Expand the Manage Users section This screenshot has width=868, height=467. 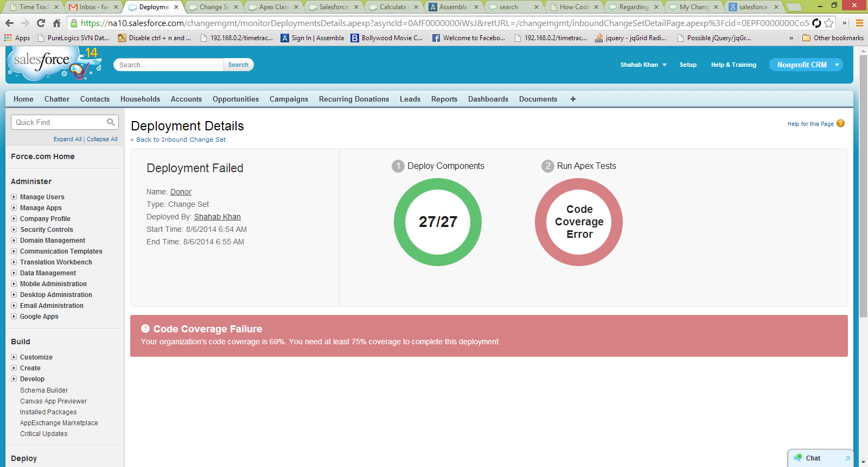[14, 197]
